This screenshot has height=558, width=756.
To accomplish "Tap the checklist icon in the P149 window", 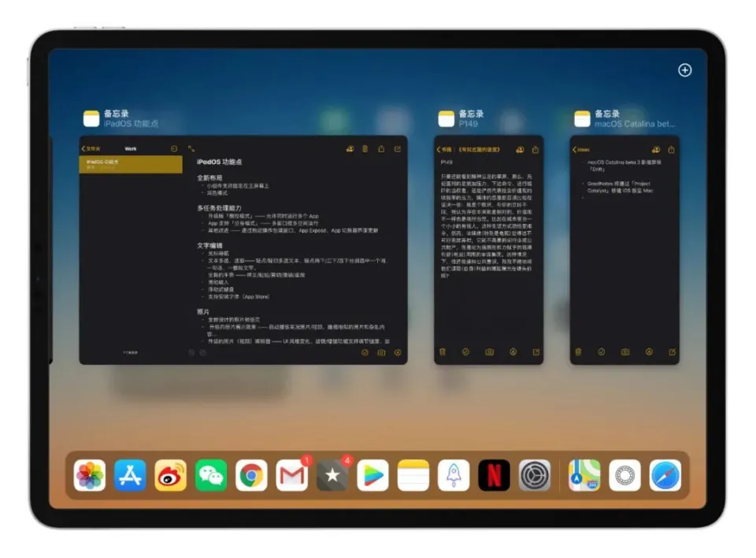I will [x=465, y=352].
